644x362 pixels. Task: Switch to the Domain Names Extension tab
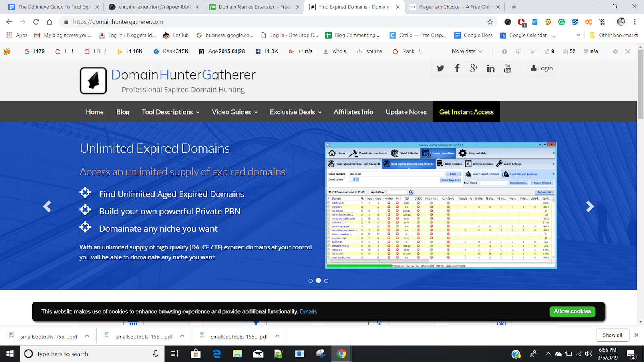click(254, 7)
